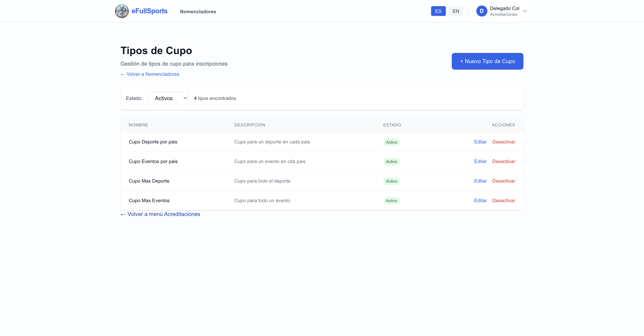Image resolution: width=644 pixels, height=336 pixels.
Task: Open the Estado filter dropdown
Action: [x=168, y=98]
